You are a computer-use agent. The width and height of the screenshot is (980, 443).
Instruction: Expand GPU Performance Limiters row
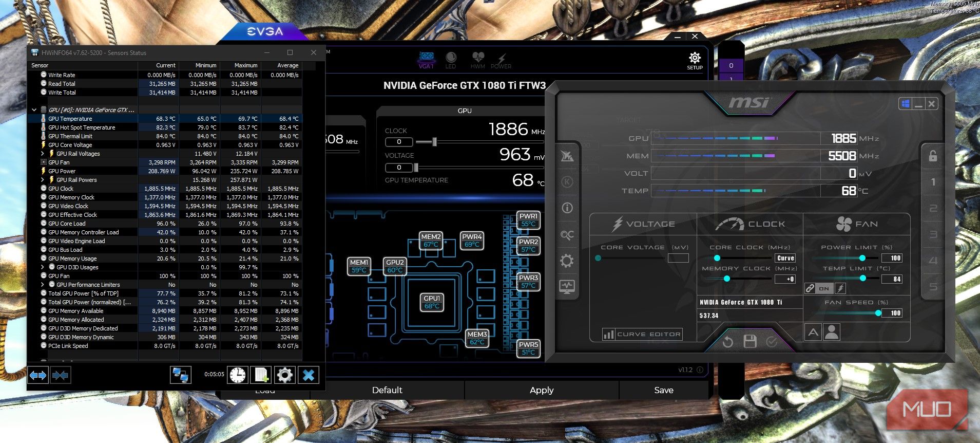[x=43, y=285]
